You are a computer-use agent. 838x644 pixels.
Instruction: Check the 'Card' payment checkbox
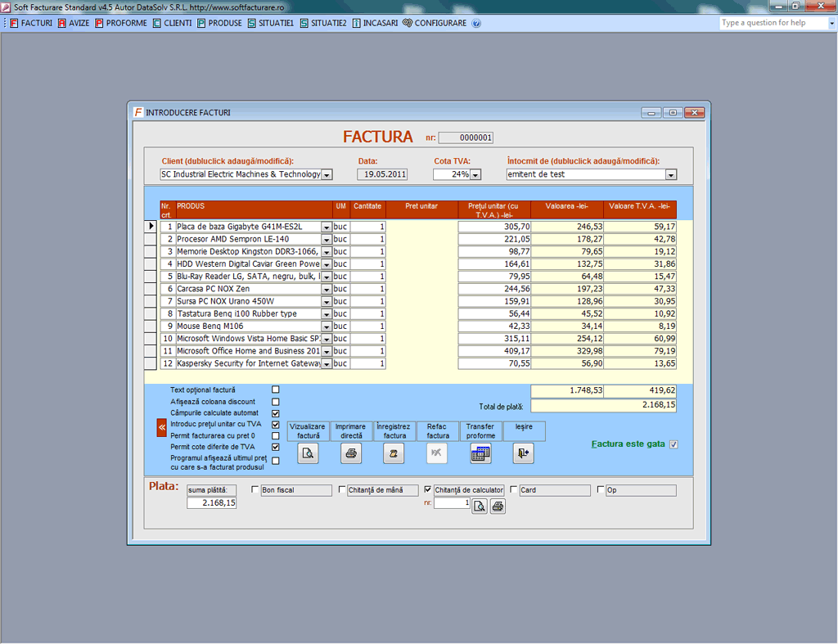point(514,489)
